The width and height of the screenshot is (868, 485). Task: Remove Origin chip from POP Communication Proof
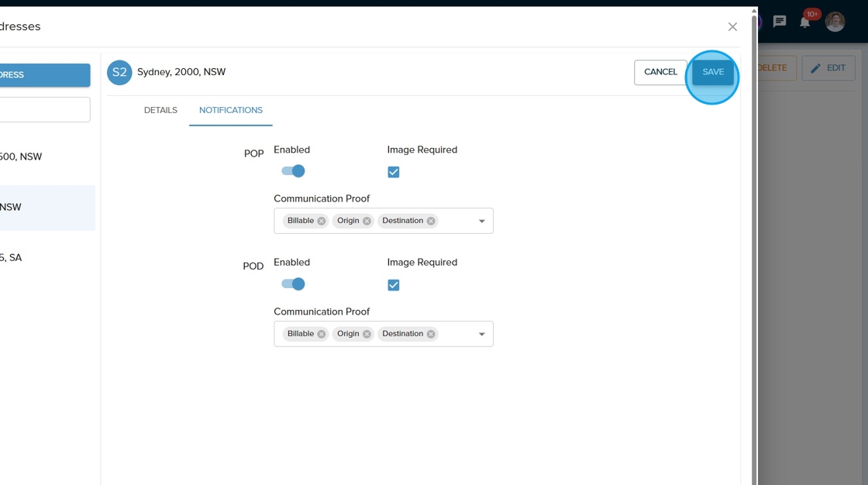coord(367,221)
